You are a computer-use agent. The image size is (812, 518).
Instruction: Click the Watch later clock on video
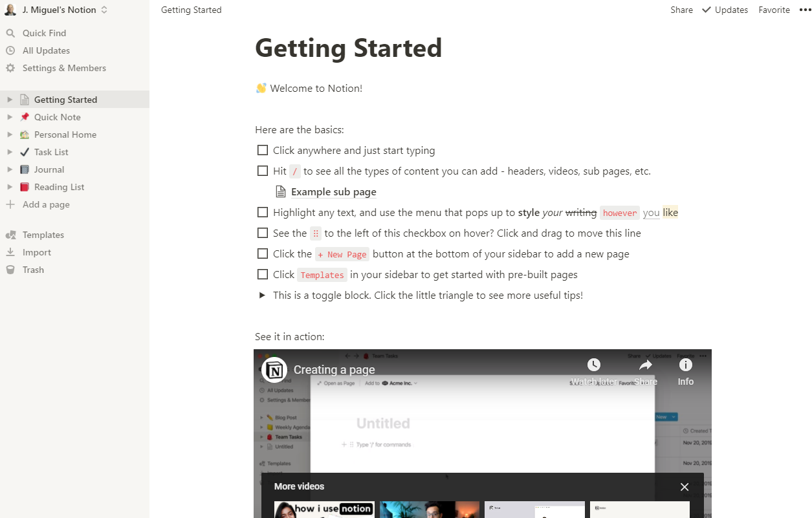tap(594, 365)
